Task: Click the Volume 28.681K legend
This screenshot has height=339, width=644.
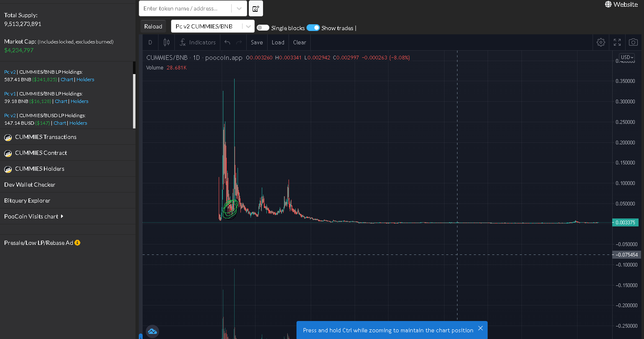Action: 166,68
